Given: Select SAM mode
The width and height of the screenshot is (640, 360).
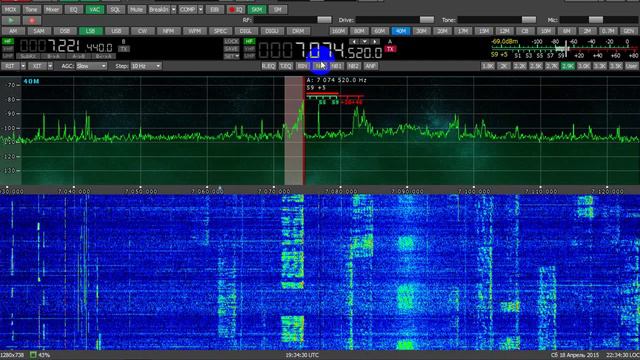Looking at the screenshot, I should (39, 31).
